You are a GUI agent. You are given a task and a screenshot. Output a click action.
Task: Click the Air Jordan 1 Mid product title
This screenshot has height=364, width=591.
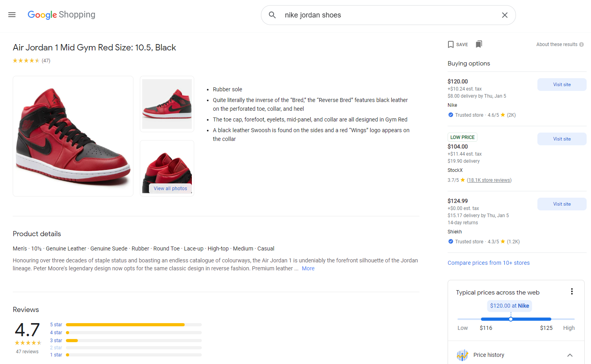point(95,48)
